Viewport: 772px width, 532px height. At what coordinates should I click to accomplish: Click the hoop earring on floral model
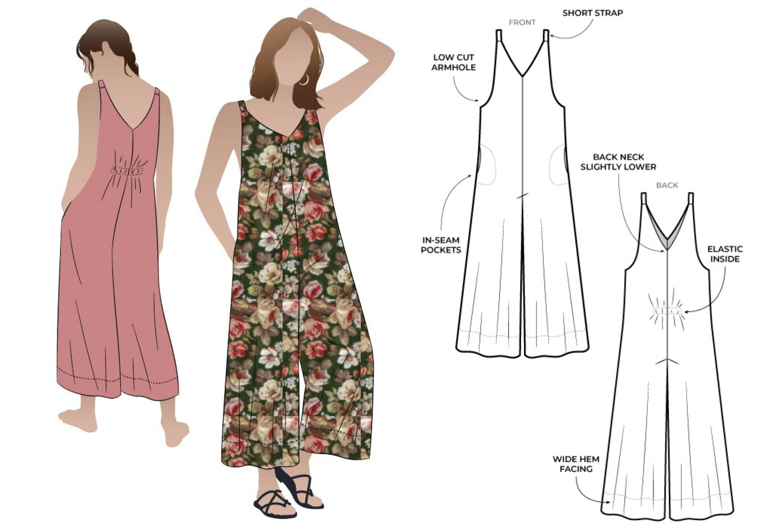tap(304, 80)
